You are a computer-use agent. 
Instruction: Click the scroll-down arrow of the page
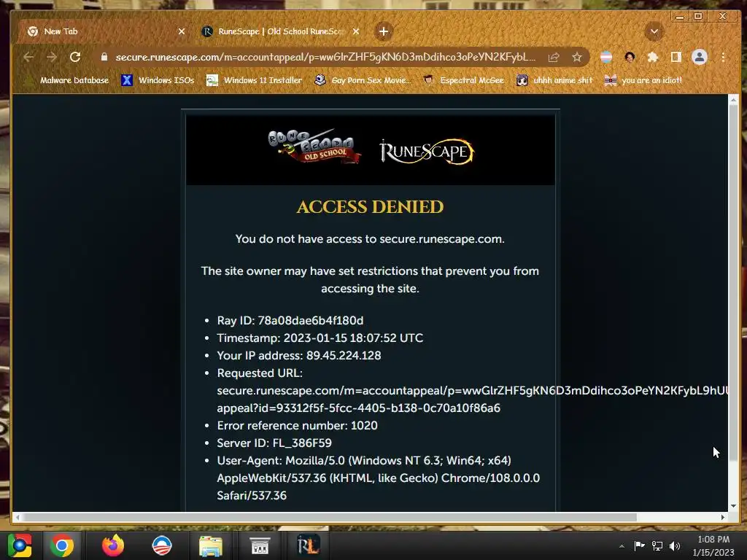[733, 506]
